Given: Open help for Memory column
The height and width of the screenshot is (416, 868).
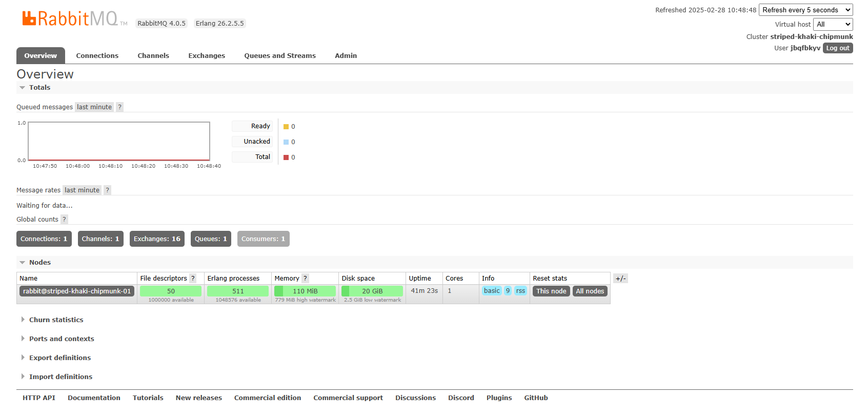Looking at the screenshot, I should tap(305, 278).
